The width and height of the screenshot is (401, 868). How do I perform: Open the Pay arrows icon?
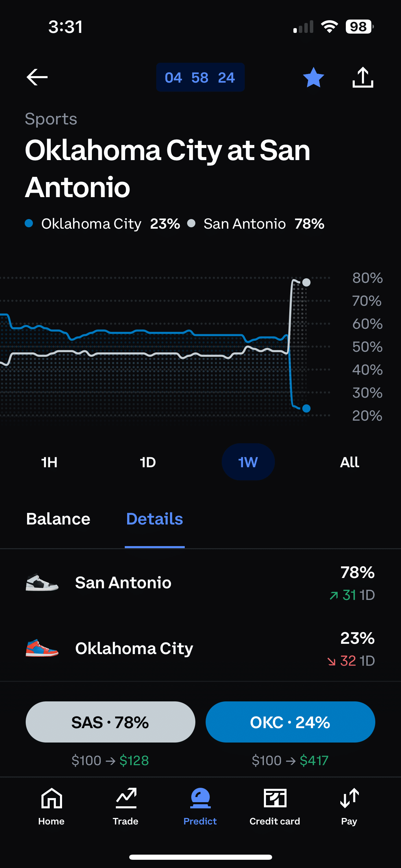click(x=349, y=799)
